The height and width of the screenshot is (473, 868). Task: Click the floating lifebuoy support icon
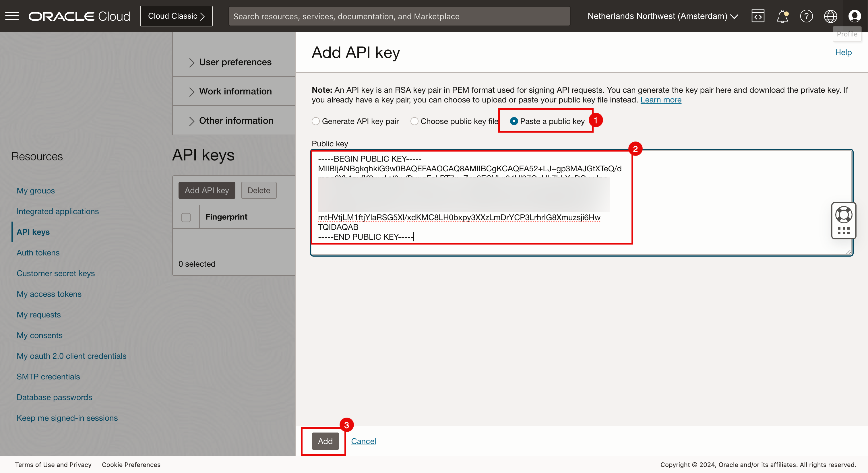click(843, 215)
